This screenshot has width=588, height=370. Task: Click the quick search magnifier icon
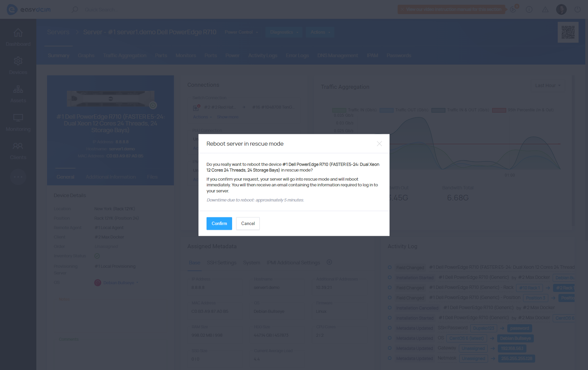click(75, 9)
